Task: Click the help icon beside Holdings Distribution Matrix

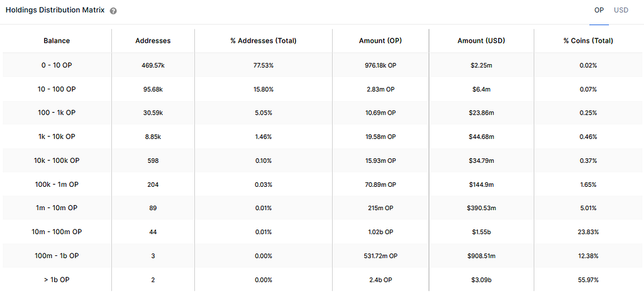Action: pyautogui.click(x=113, y=11)
